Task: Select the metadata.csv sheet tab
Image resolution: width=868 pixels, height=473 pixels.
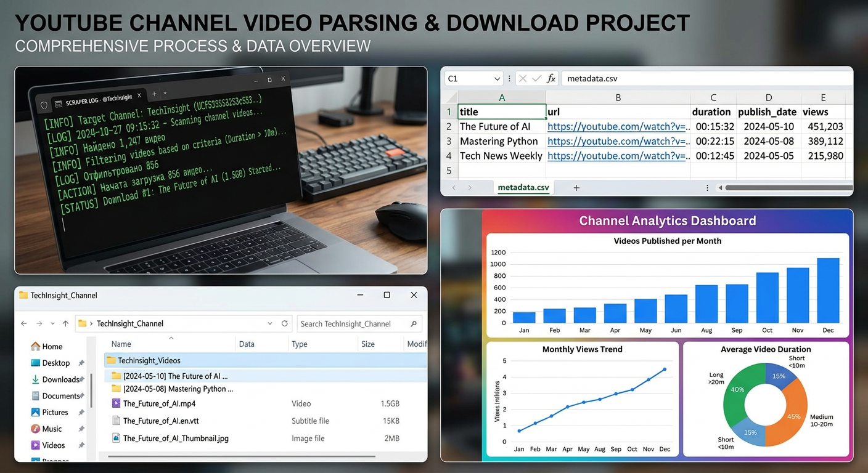Action: click(x=523, y=188)
